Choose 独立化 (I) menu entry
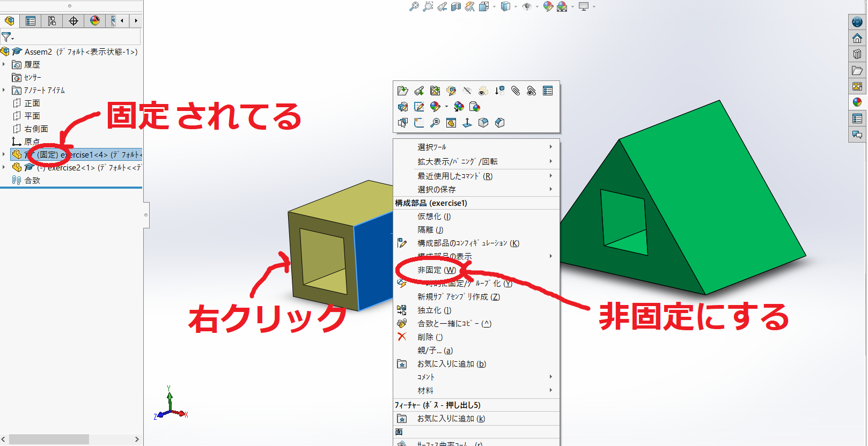Image resolution: width=868 pixels, height=446 pixels. tap(476, 310)
